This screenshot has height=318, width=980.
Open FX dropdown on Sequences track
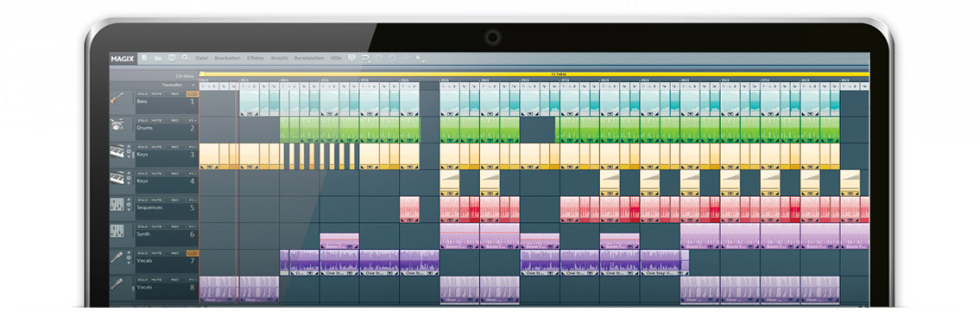[193, 200]
